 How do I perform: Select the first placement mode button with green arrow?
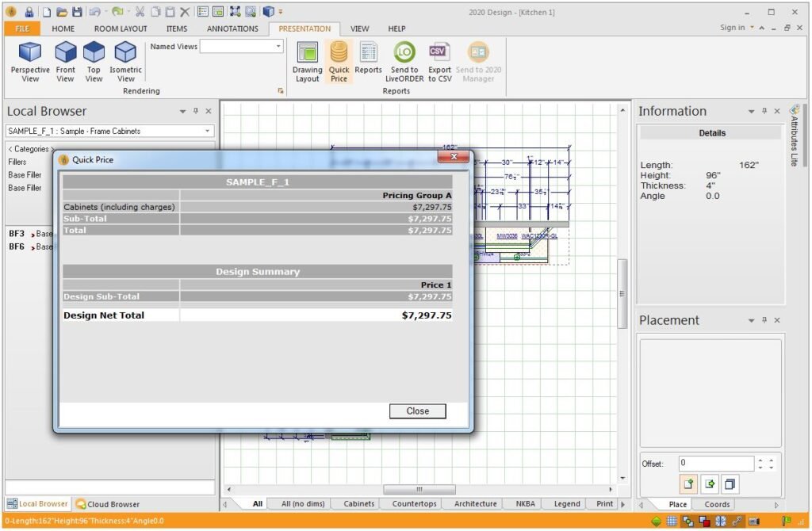click(688, 484)
